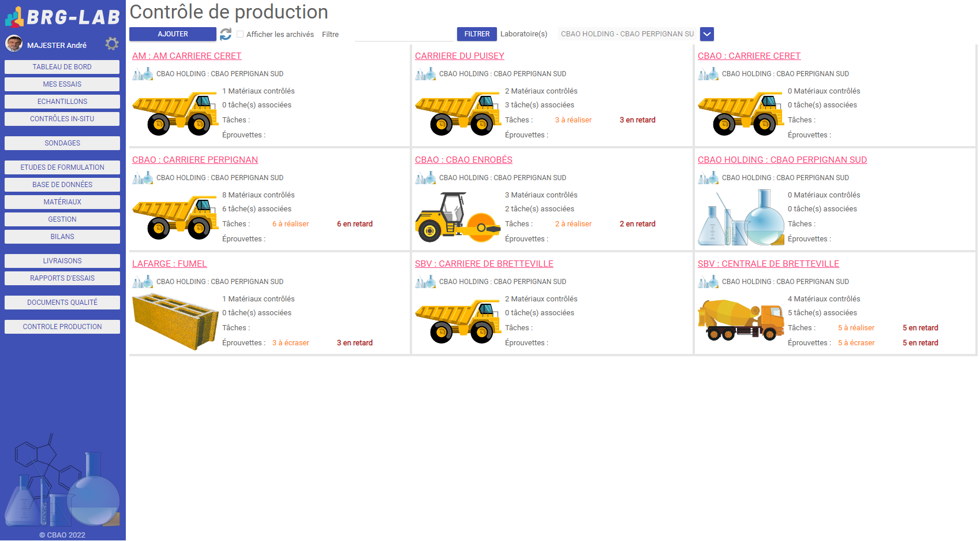The width and height of the screenshot is (980, 541).
Task: Click small lab icon under SBV : CARRIERE DE BRETTEVILLE
Action: [425, 282]
